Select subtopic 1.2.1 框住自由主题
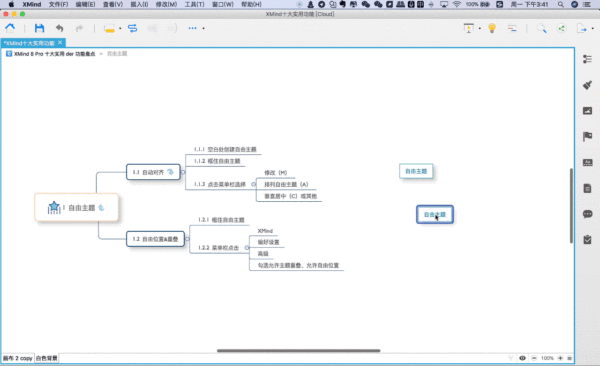This screenshot has width=600, height=366. click(221, 220)
